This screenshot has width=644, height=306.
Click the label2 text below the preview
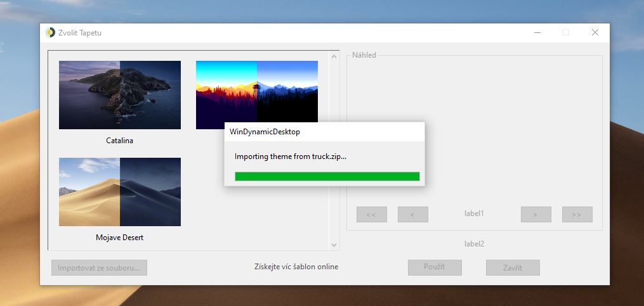[x=474, y=244]
